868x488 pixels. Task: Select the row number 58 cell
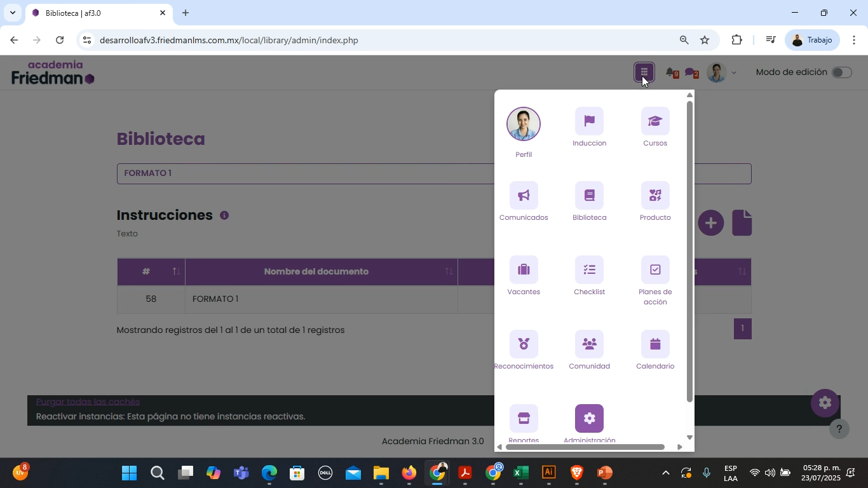point(151,299)
